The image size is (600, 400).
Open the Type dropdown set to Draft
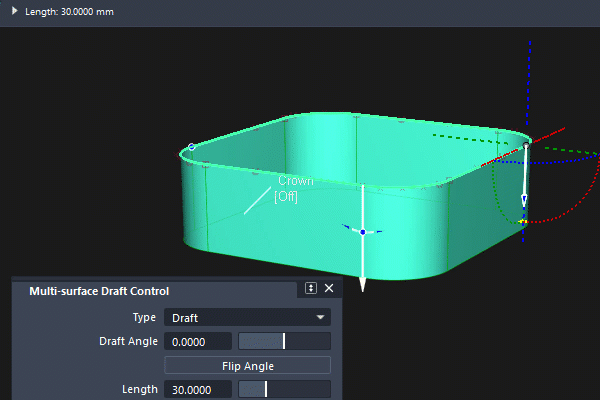coord(247,317)
